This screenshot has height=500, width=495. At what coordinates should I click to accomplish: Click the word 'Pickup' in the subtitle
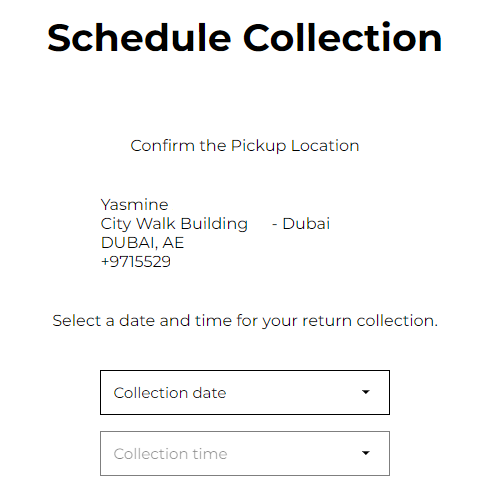pos(259,146)
